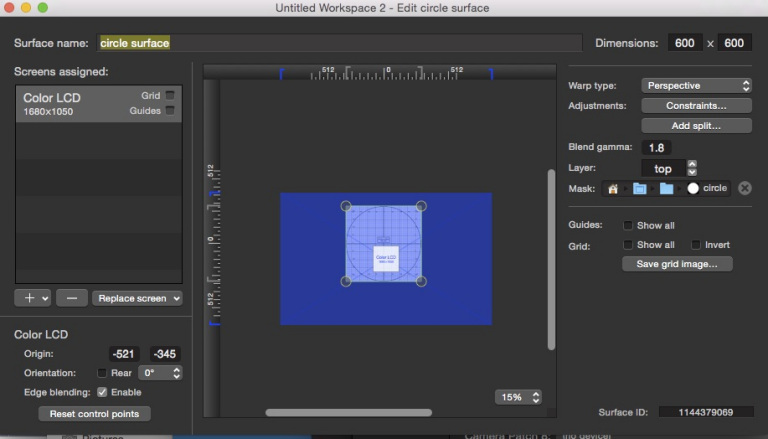Click the bottom-right warp control point
768x439 pixels.
pyautogui.click(x=421, y=282)
